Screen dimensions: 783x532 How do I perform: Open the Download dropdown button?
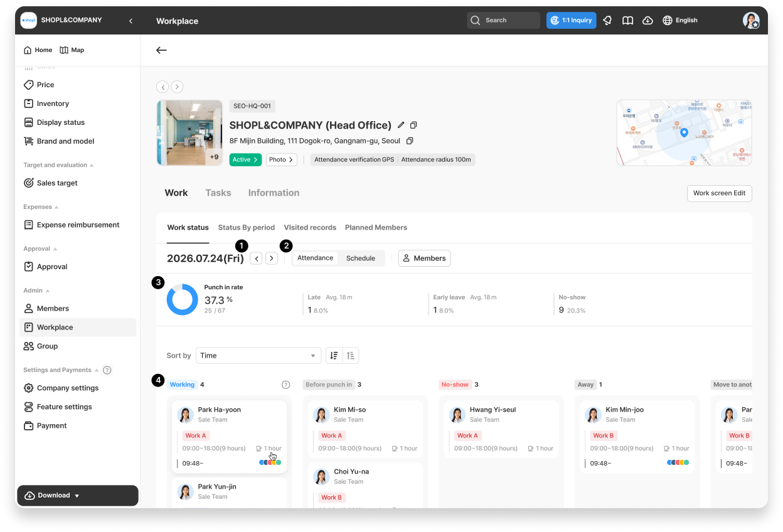[78, 496]
